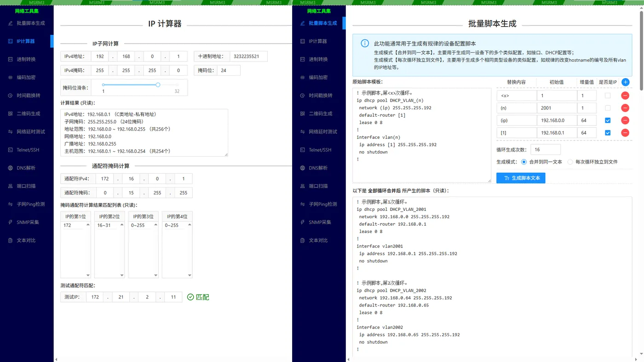Click down arrow of IP的第1位 list
This screenshot has height=362, width=644.
click(88, 275)
